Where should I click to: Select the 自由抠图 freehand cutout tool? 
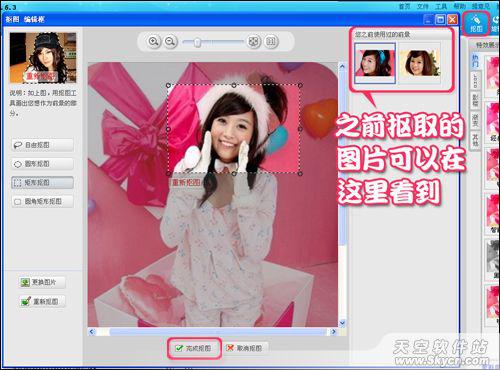pyautogui.click(x=42, y=145)
